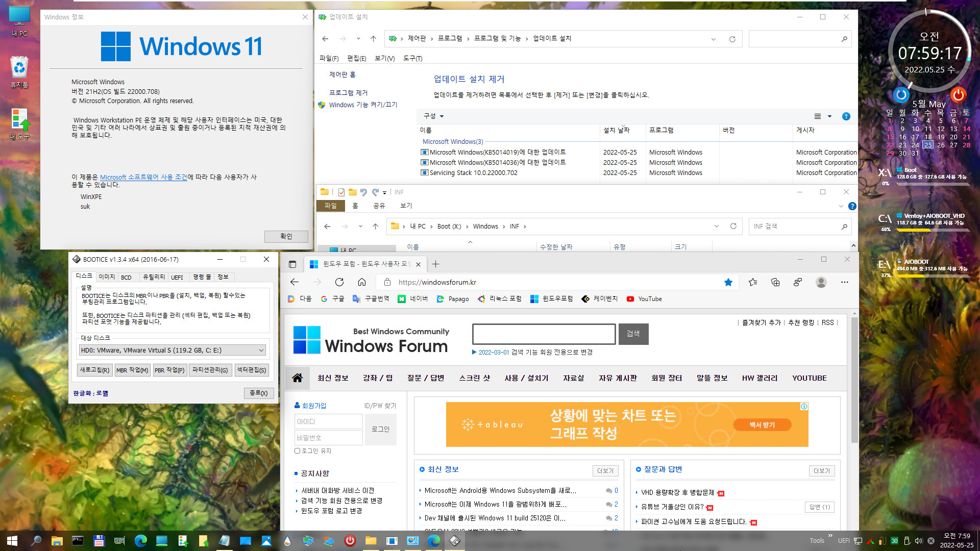The image size is (980, 551).
Task: Click the red power icon in taskbar
Action: [350, 541]
